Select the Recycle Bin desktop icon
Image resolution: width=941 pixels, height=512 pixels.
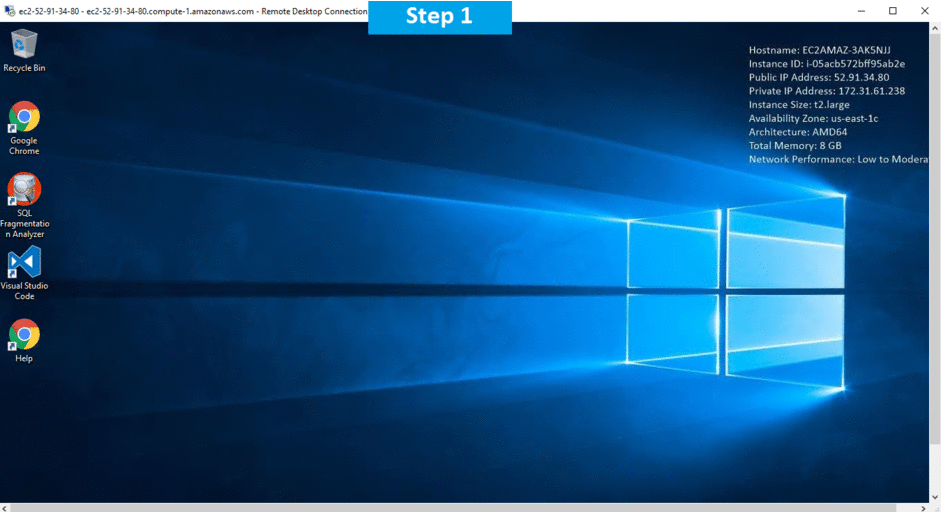(x=24, y=46)
